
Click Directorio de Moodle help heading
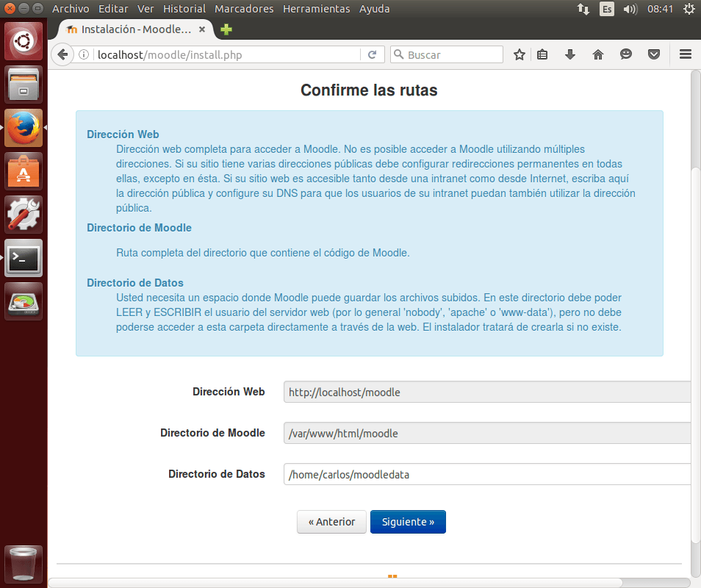(x=139, y=228)
